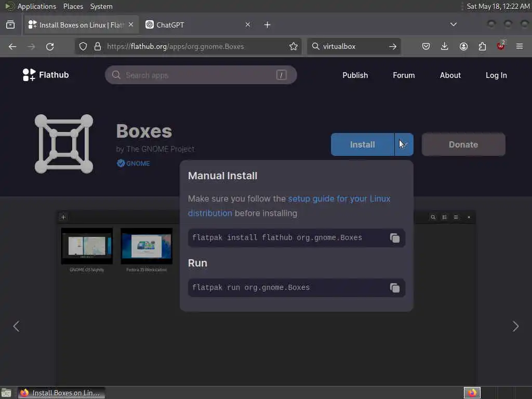Show the previous screenshot with left arrow

[16, 326]
